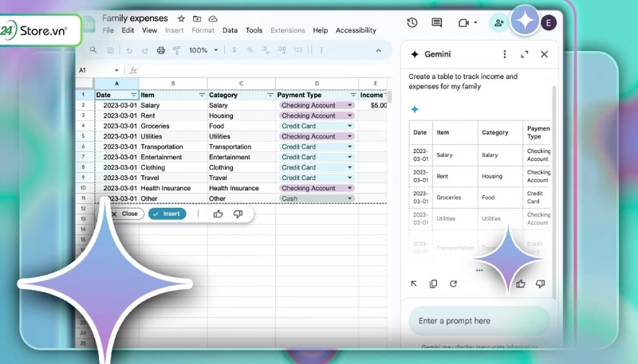Click the Insert button on preview
This screenshot has width=638, height=364.
pyautogui.click(x=167, y=213)
